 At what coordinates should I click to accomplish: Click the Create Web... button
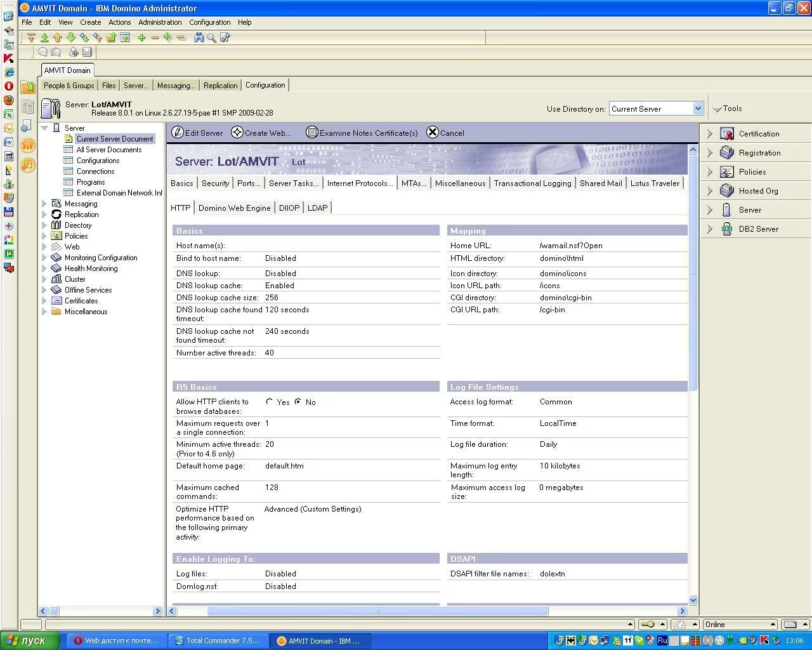[261, 133]
